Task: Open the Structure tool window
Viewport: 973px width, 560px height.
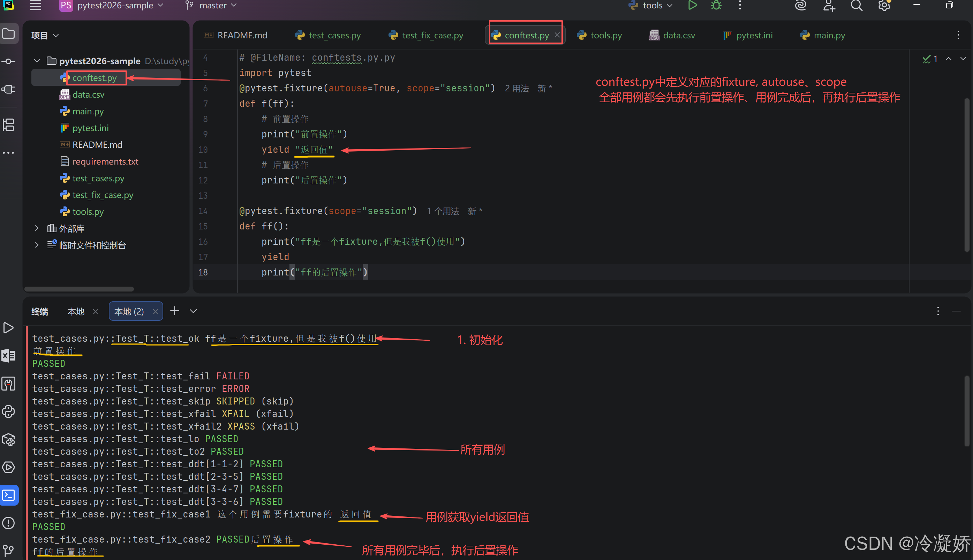Action: 8,124
